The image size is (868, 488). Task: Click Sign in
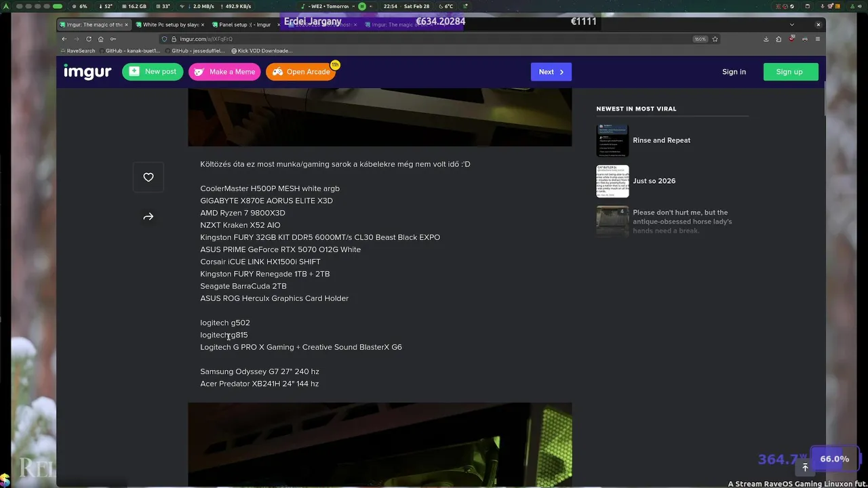click(734, 72)
